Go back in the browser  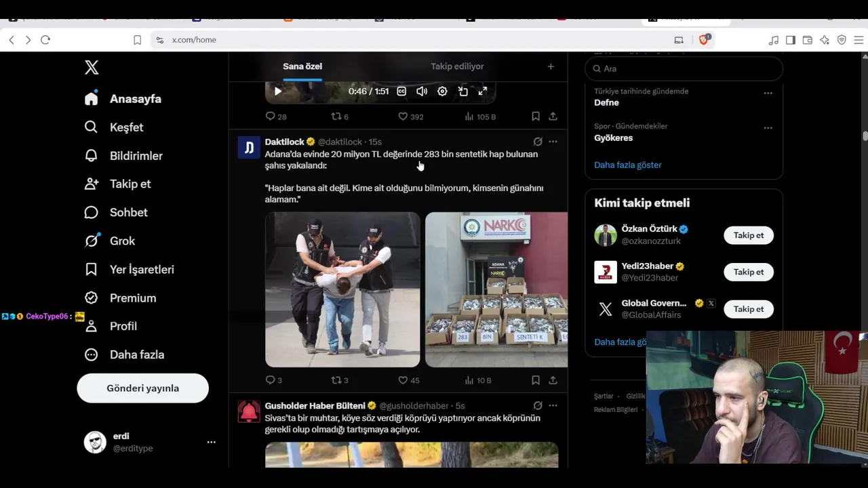pos(12,40)
